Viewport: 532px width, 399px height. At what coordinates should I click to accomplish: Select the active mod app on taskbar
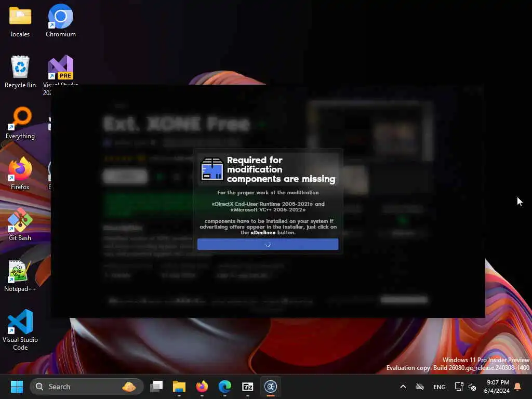[270, 387]
